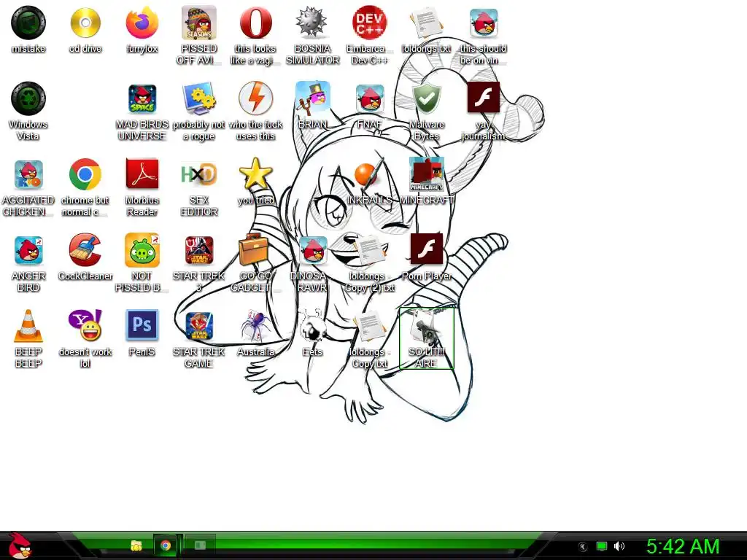
Task: Click the 'this should be on vin...' Angry Birds icon
Action: point(483,23)
